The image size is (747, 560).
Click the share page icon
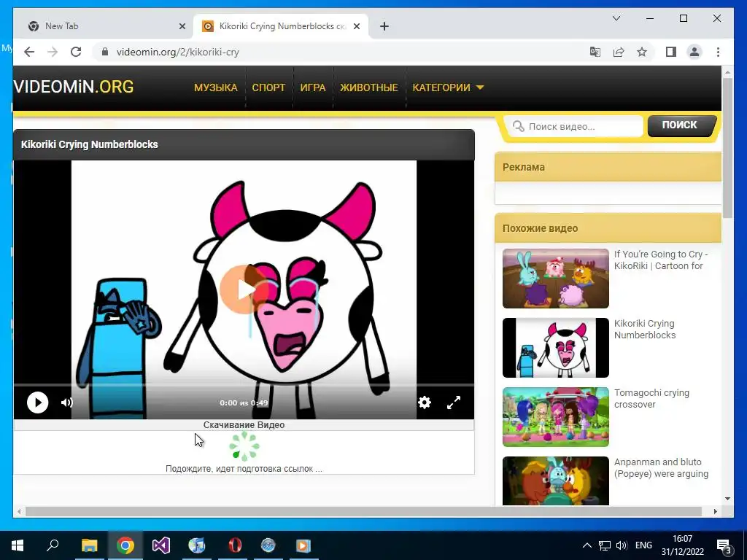point(619,52)
